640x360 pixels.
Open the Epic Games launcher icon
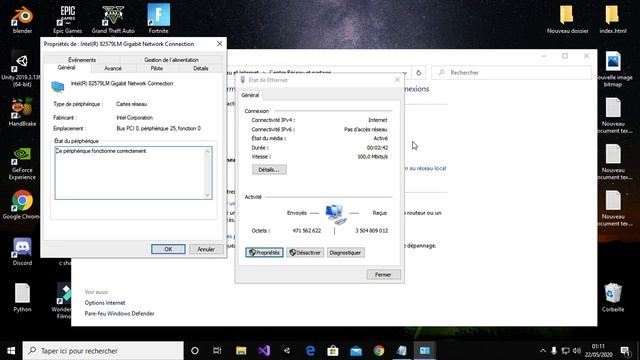67,20
